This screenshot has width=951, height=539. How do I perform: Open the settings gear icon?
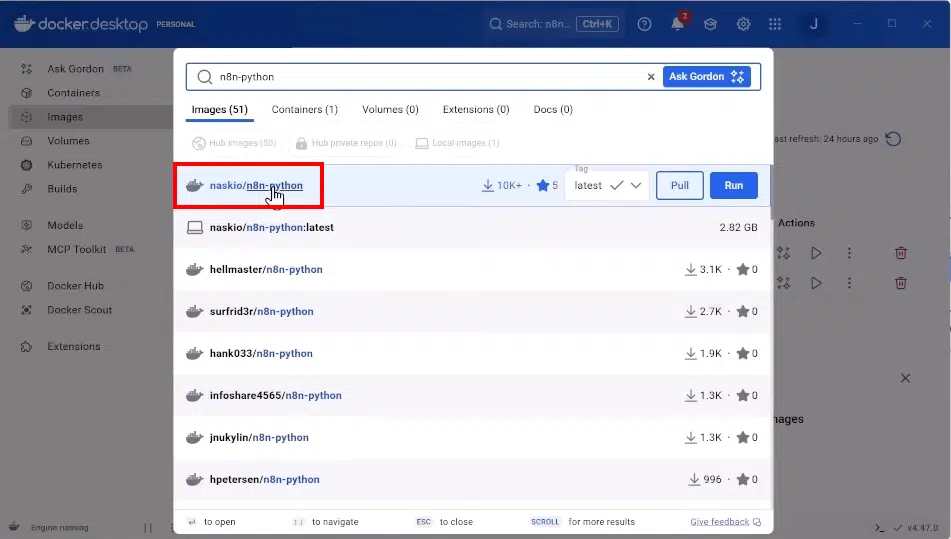click(743, 24)
